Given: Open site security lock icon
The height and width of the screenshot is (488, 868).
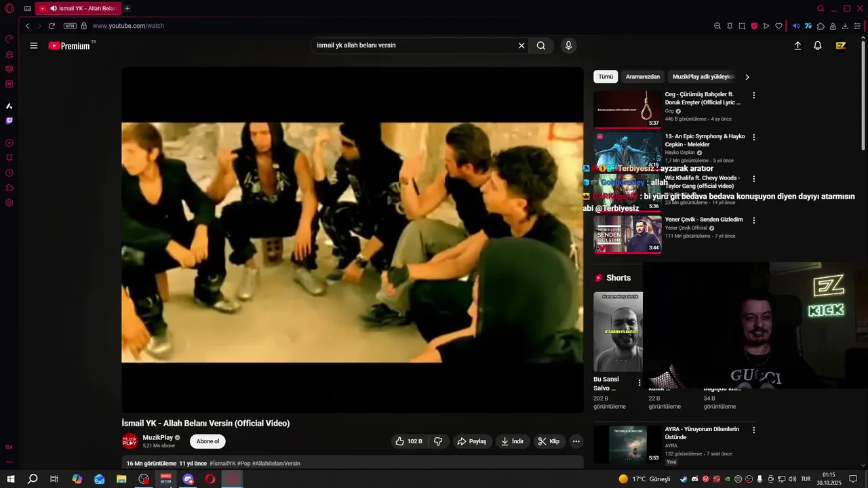Looking at the screenshot, I should (x=84, y=26).
